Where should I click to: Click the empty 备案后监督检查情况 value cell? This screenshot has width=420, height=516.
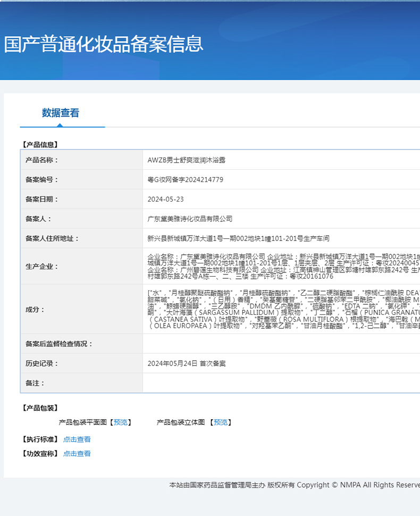pyautogui.click(x=281, y=344)
